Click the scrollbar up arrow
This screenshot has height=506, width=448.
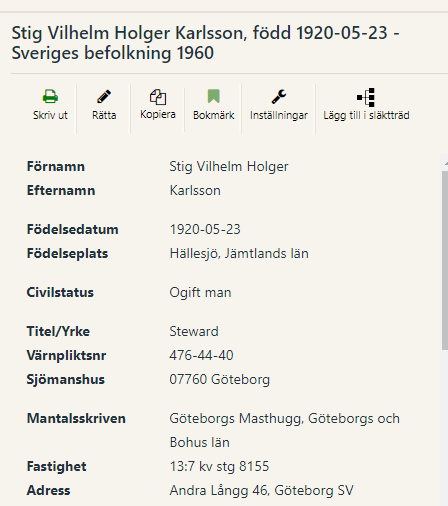(x=446, y=164)
